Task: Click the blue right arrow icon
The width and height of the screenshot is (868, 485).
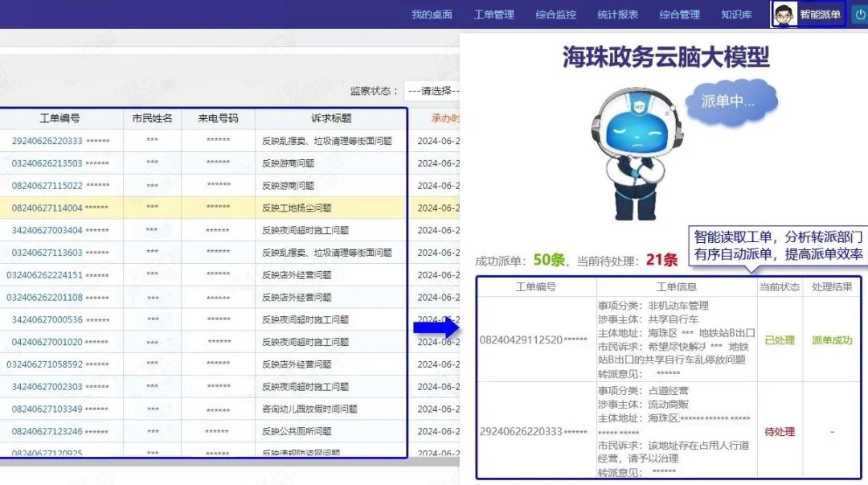Action: (435, 328)
